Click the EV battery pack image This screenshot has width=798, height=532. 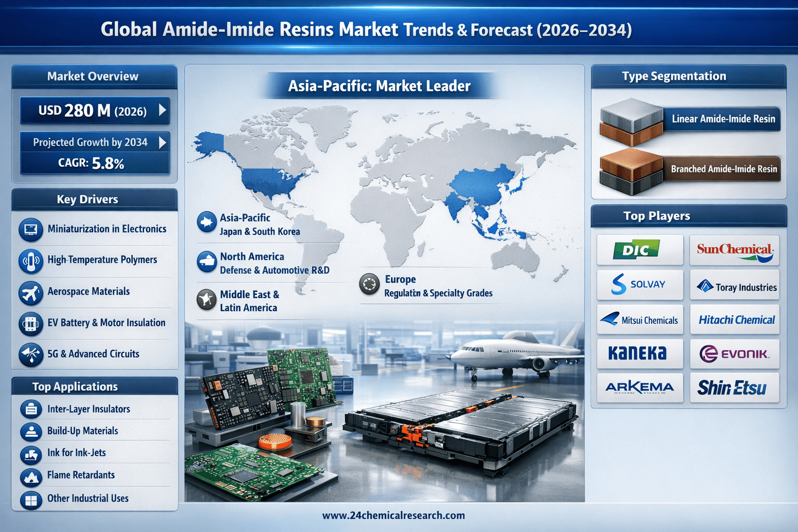(x=460, y=426)
